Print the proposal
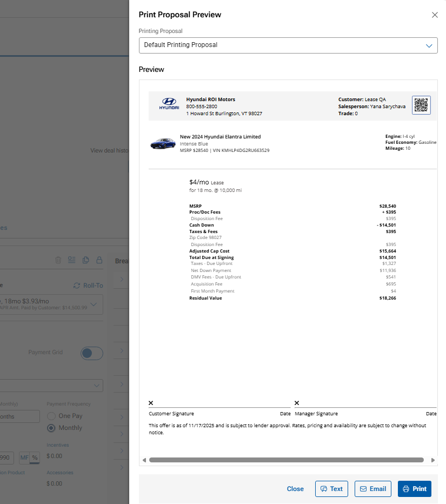The height and width of the screenshot is (504, 446). (x=414, y=489)
